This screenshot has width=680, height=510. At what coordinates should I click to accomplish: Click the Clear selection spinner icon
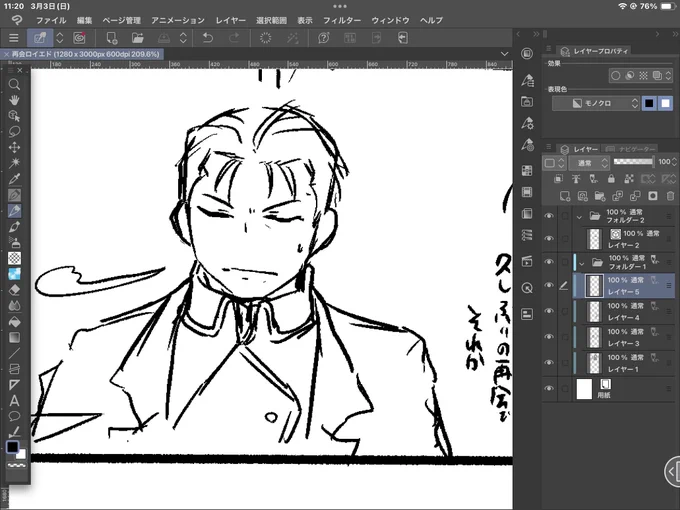[x=265, y=38]
